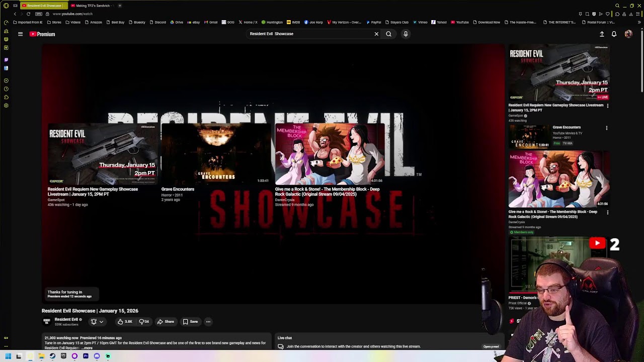Open the YouTube notifications bell
This screenshot has width=644, height=362.
click(614, 34)
